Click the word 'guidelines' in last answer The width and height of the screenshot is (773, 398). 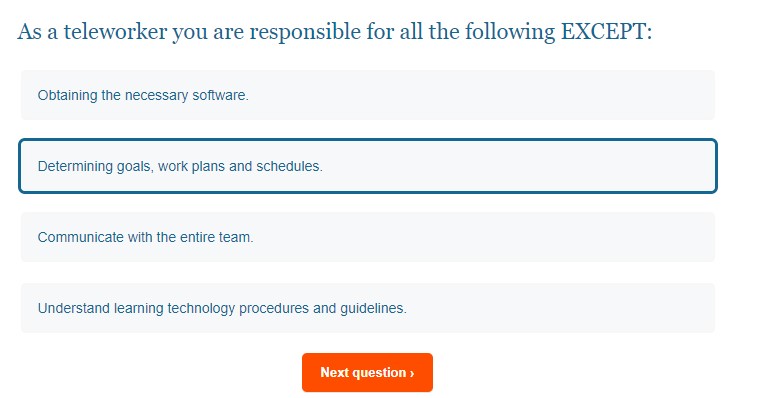pyautogui.click(x=373, y=309)
